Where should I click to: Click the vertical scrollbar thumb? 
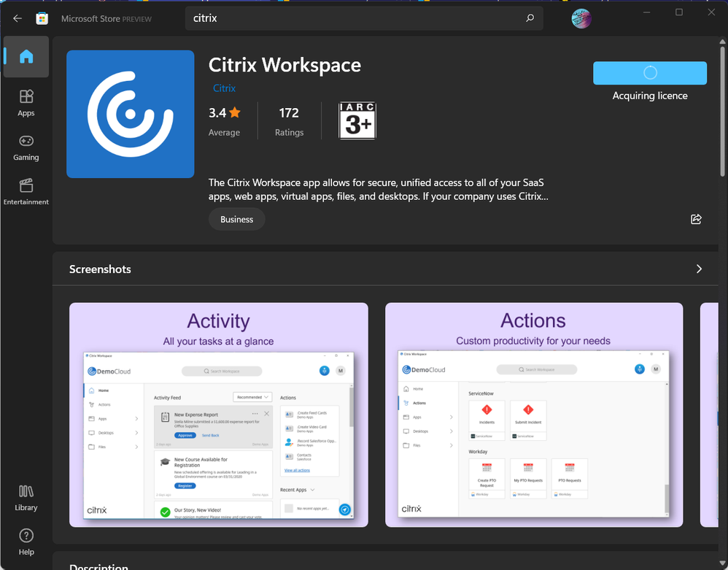tap(722, 111)
